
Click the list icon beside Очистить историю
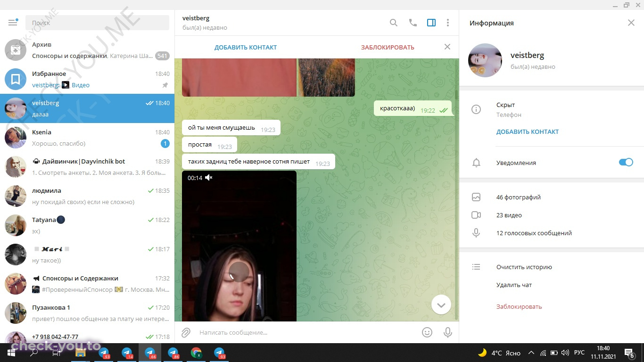click(x=476, y=267)
